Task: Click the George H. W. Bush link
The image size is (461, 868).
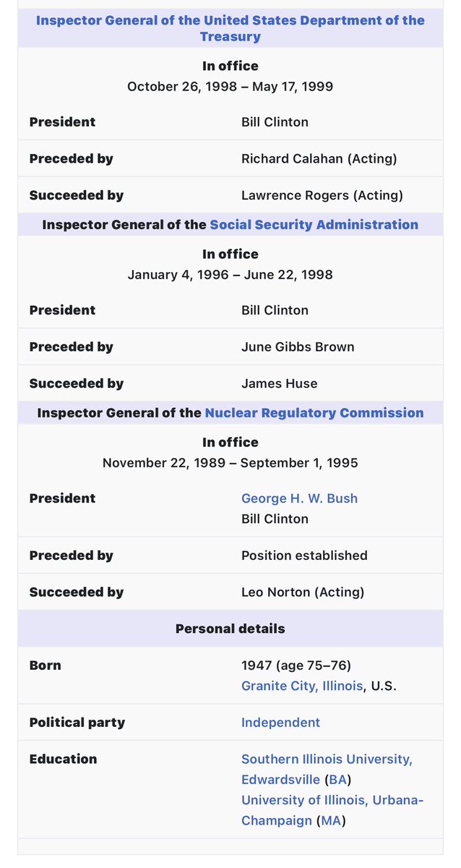Action: coord(299,498)
